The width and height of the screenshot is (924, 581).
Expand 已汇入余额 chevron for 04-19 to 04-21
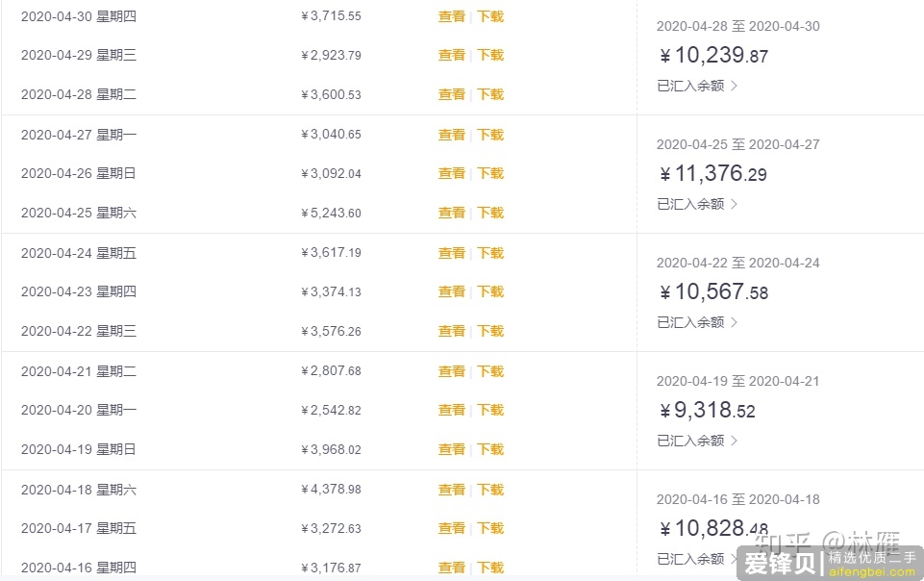735,441
